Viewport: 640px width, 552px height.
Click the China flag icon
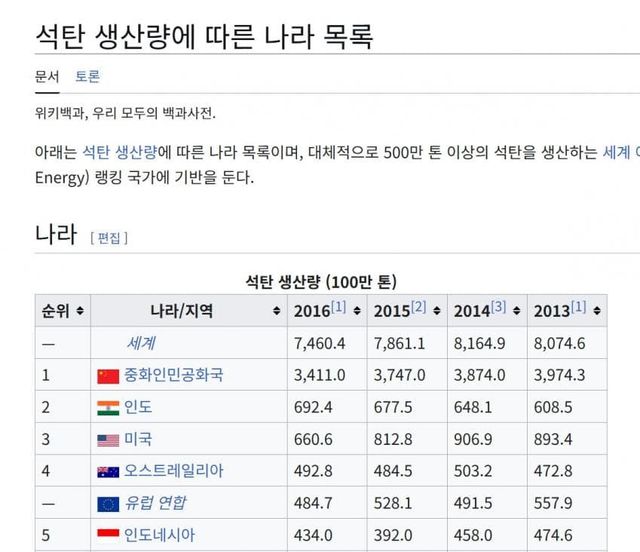pos(108,376)
